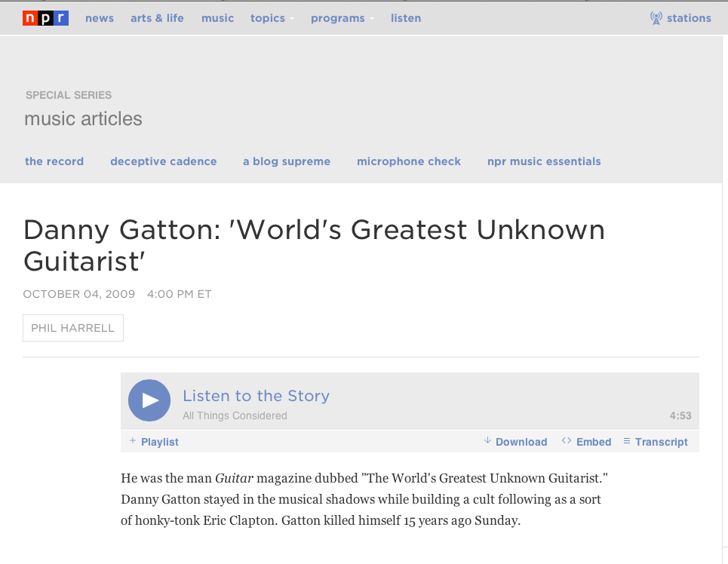Go to the music section

point(217,18)
